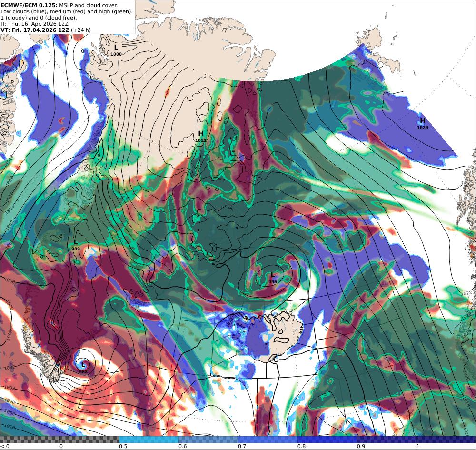Click the 0.6–0.7 blue colorbar segment

(208, 440)
